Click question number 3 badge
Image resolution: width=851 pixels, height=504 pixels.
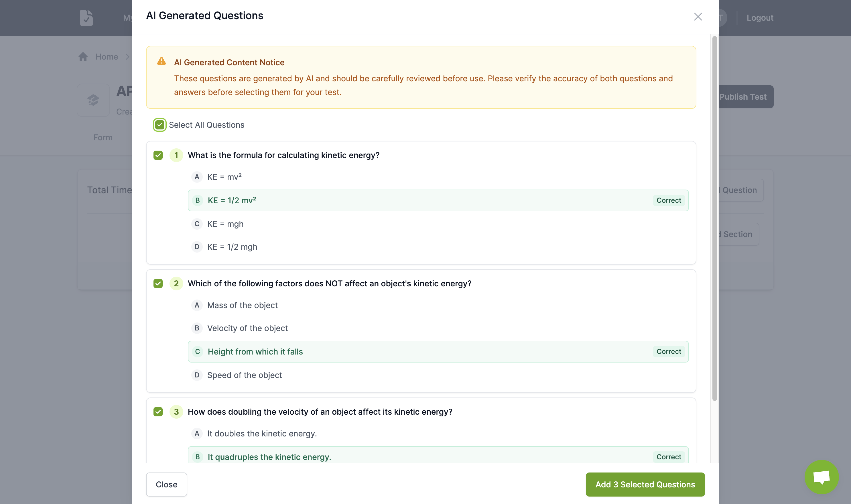[x=176, y=412]
